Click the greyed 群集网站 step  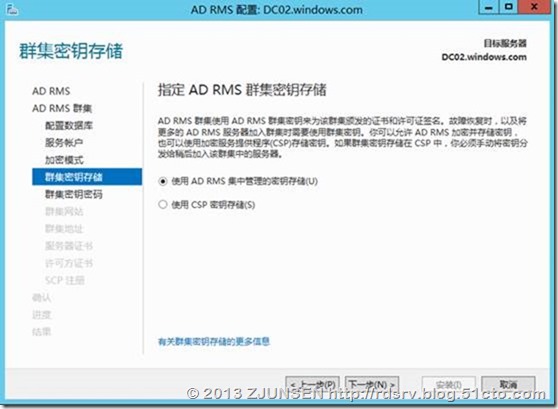(x=64, y=211)
